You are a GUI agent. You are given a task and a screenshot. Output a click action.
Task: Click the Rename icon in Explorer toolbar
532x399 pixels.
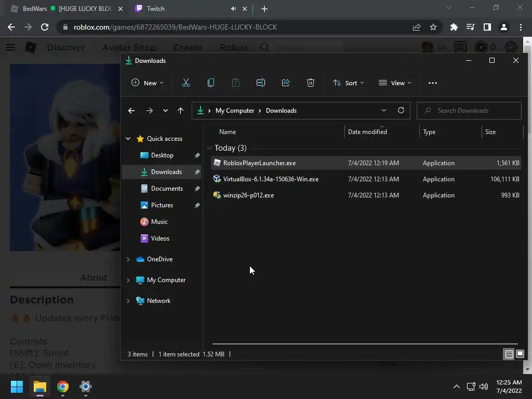261,83
